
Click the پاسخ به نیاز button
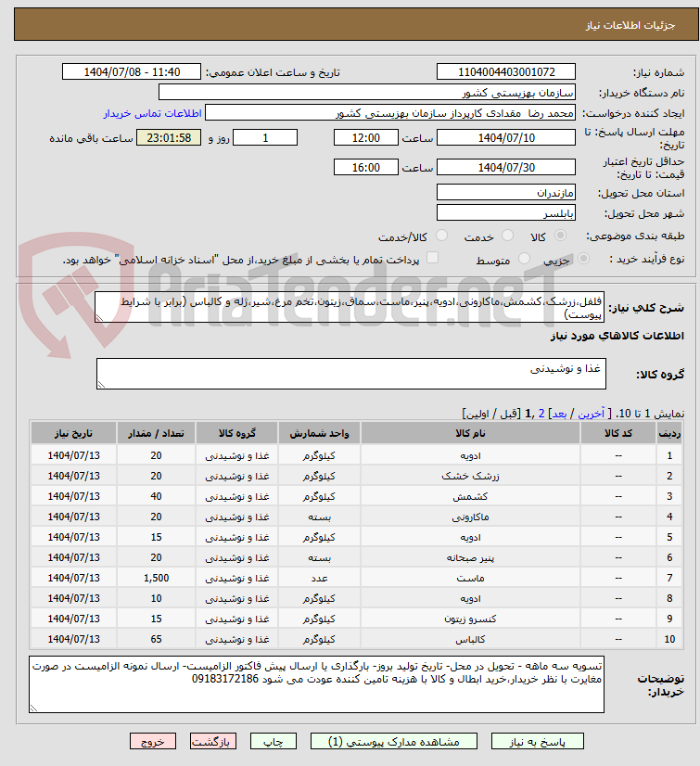click(538, 742)
